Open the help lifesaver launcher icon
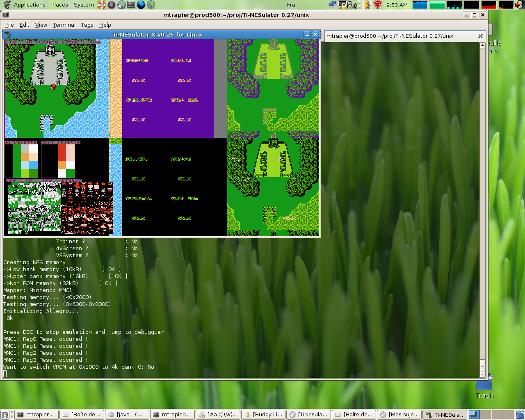The image size is (525, 420). click(102, 5)
